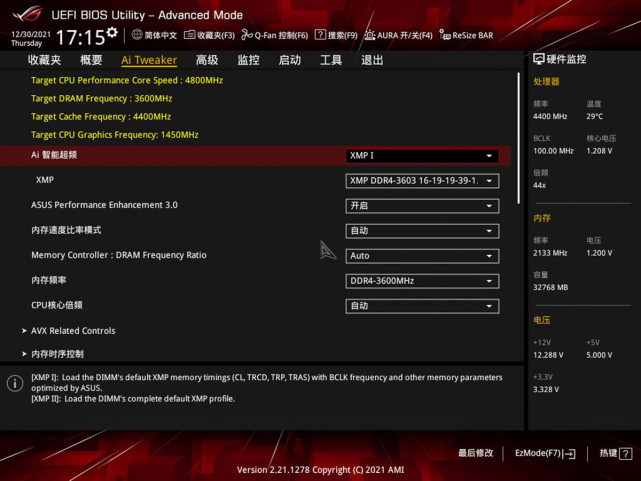Click the 4400 MHz CPU frequency value

pyautogui.click(x=550, y=116)
